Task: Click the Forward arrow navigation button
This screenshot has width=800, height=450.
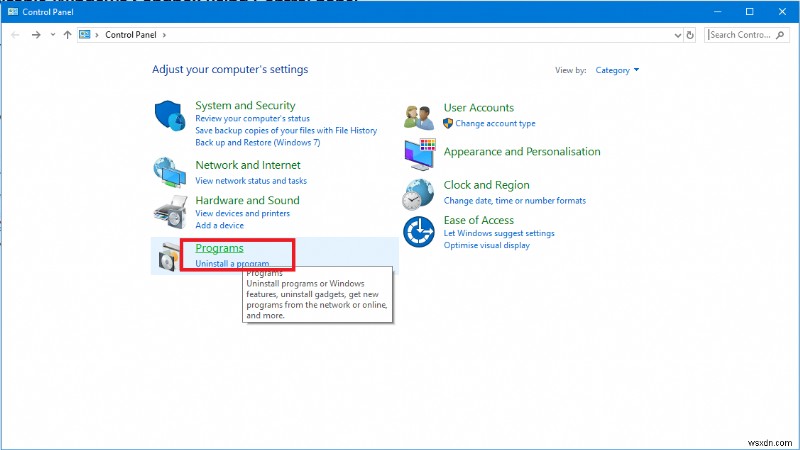Action: tap(36, 35)
